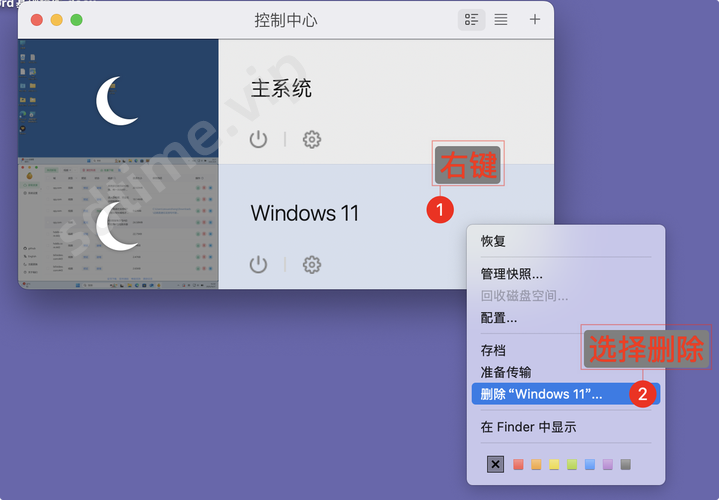The image size is (719, 500).
Task: Add a new virtual machine with plus
Action: tap(535, 19)
